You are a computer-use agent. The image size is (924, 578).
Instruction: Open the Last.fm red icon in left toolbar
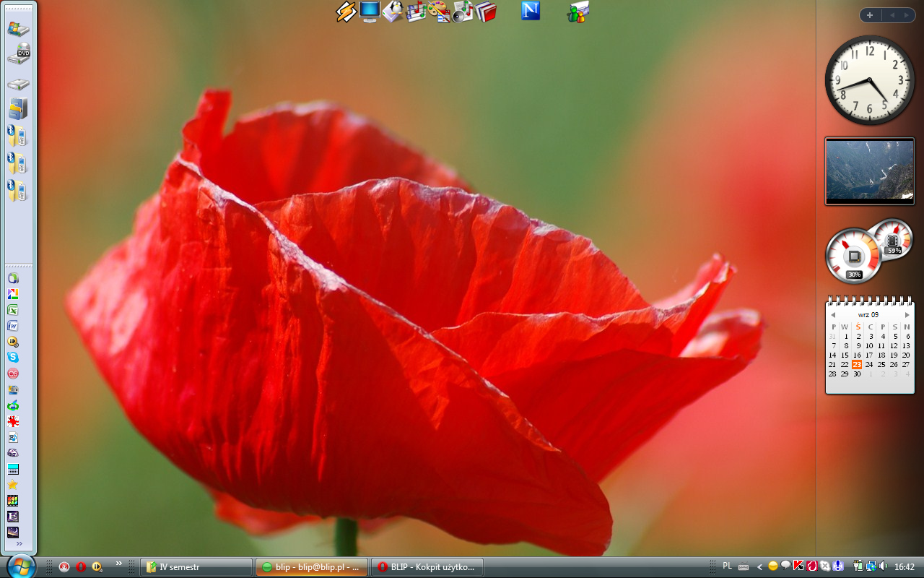[x=13, y=374]
